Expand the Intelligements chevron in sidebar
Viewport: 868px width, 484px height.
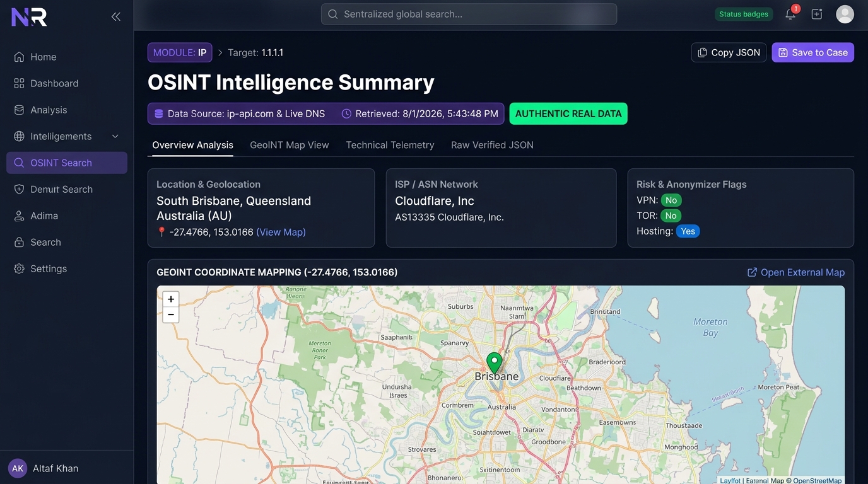115,136
